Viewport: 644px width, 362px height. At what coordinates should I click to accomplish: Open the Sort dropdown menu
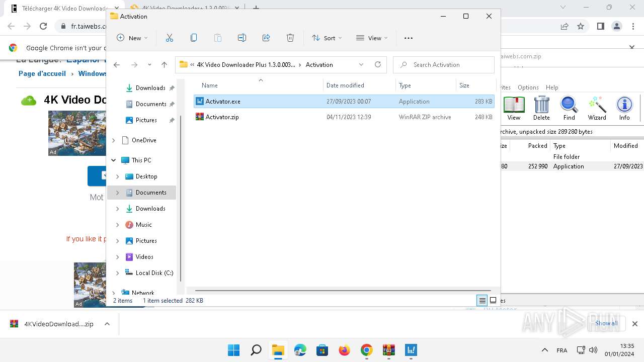tap(327, 38)
